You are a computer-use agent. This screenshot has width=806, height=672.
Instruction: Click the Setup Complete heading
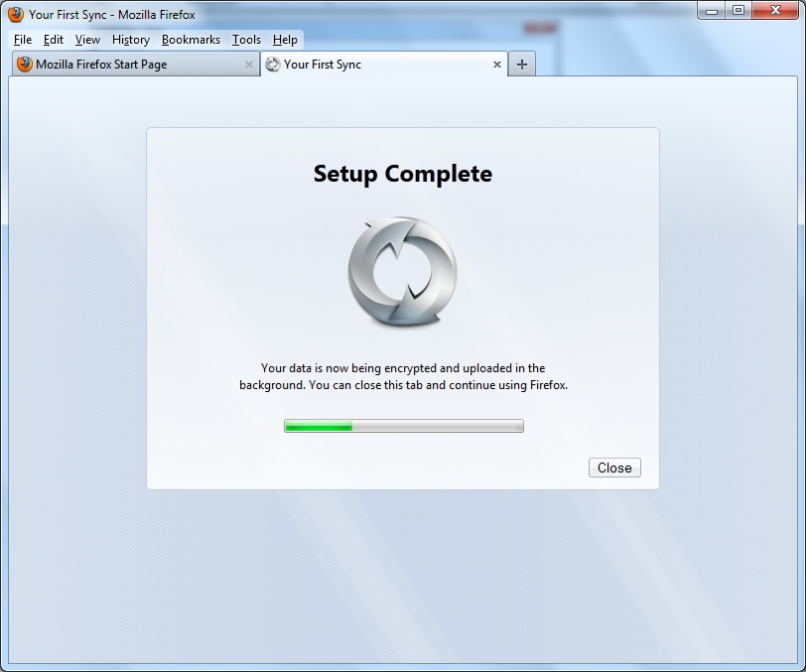403,174
